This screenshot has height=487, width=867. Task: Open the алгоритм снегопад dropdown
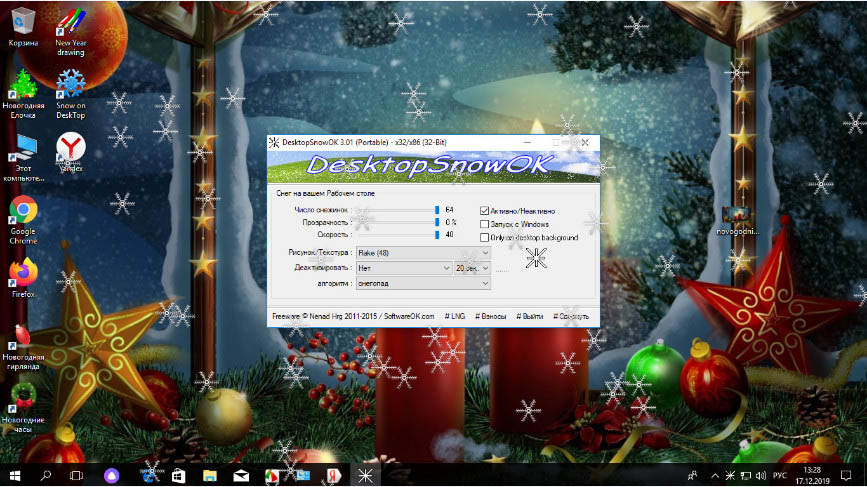(x=423, y=283)
